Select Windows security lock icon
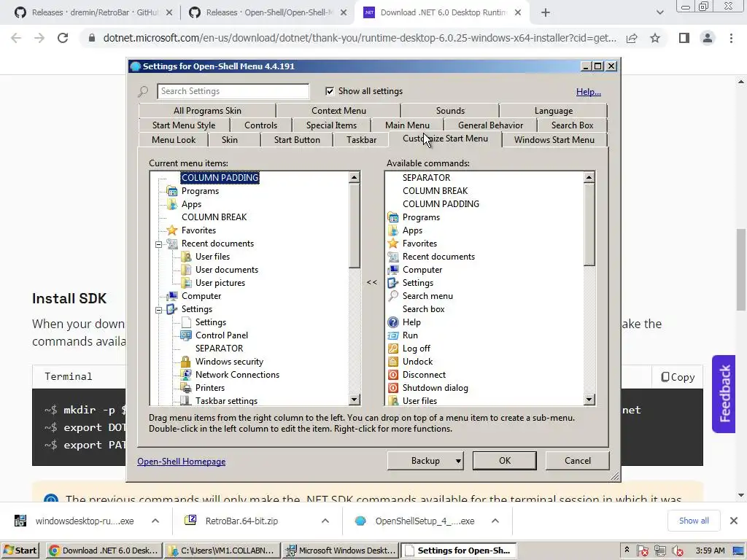Screen dimensions: 747x560 click(x=186, y=362)
